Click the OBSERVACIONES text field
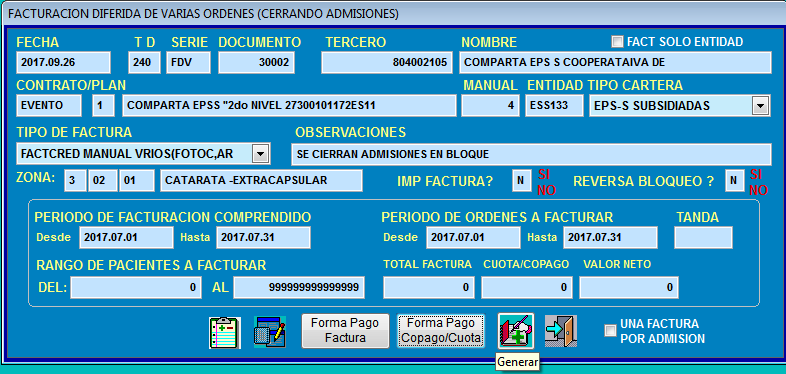786x374 pixels. (531, 154)
